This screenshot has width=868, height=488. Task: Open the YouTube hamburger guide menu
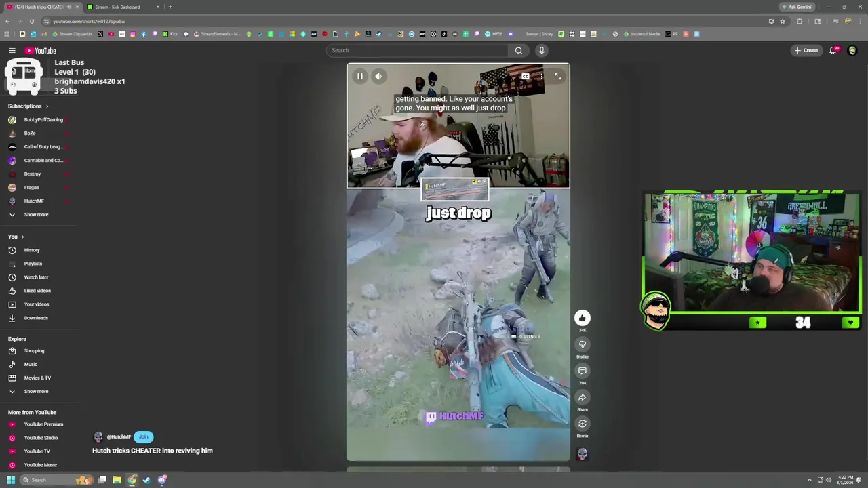coord(12,51)
